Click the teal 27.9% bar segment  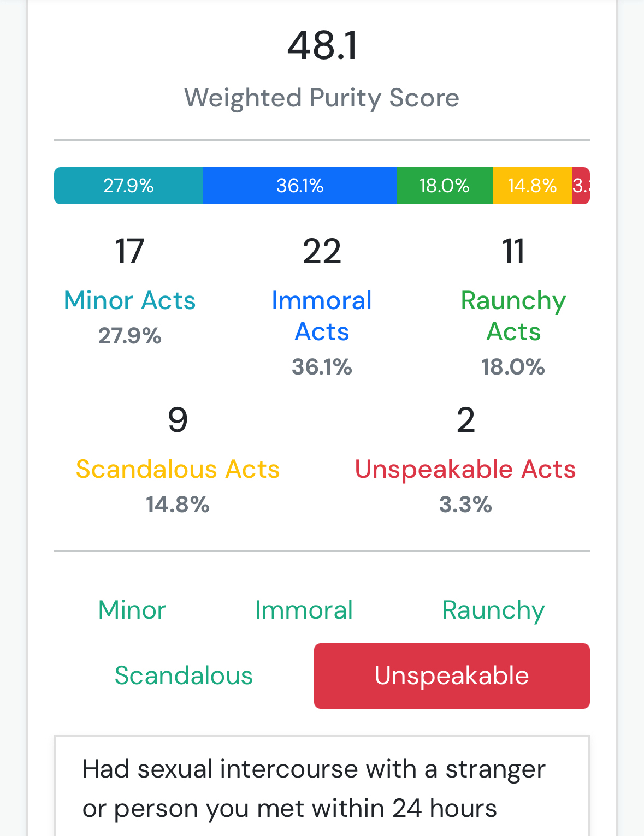pyautogui.click(x=128, y=186)
